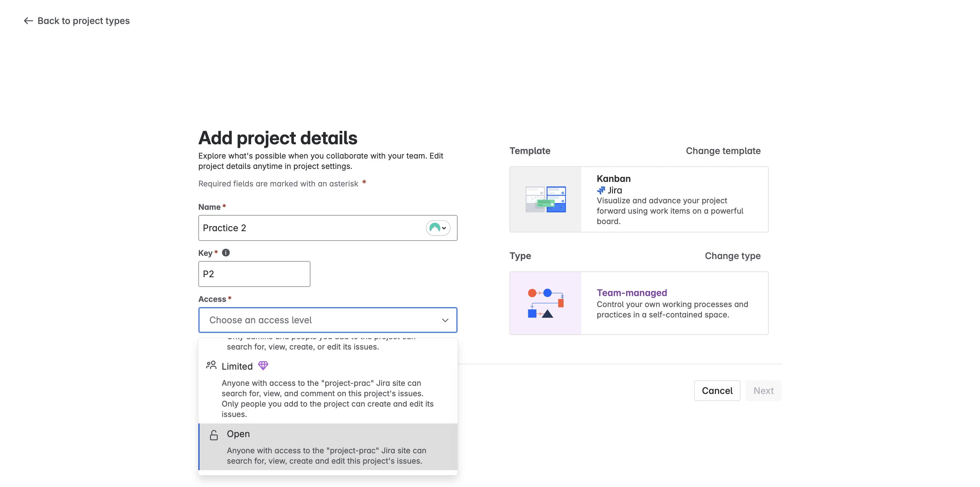980x487 pixels.
Task: Click the Cancel button
Action: 717,390
